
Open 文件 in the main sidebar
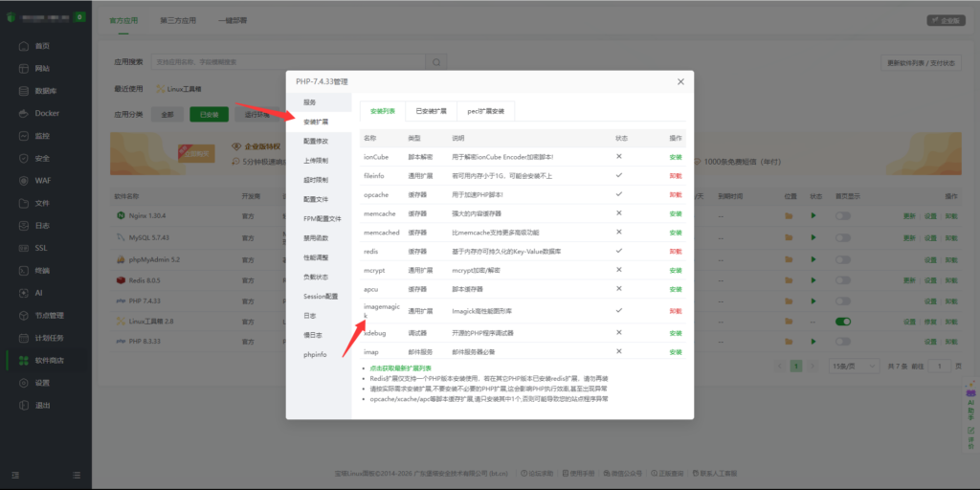click(x=42, y=203)
